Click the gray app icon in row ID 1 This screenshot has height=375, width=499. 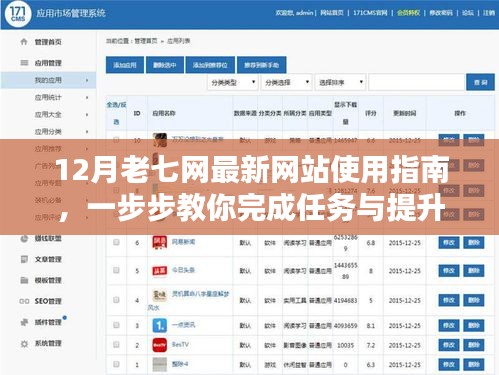pyautogui.click(x=160, y=364)
